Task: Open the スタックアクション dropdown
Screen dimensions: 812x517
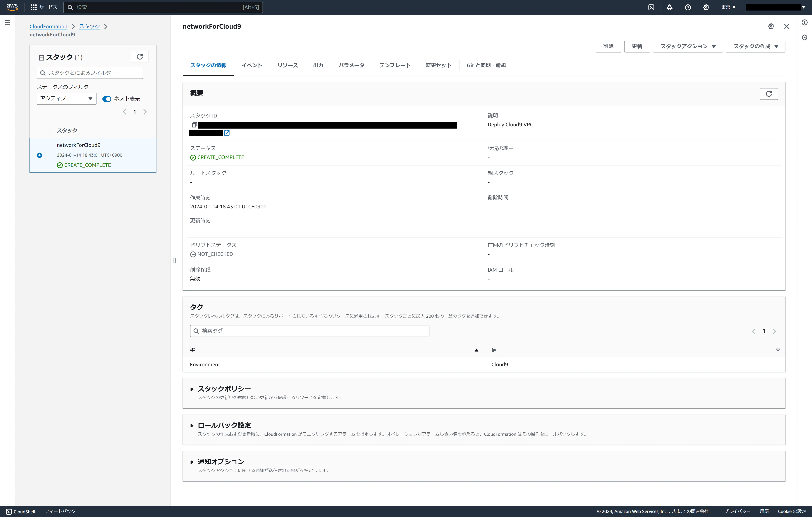Action: 688,47
